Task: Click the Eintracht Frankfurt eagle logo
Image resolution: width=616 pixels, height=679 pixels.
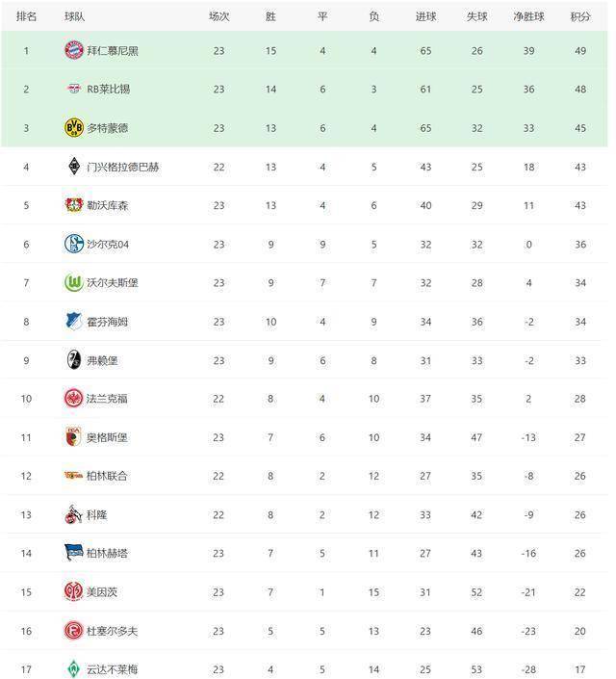Action: 73,399
